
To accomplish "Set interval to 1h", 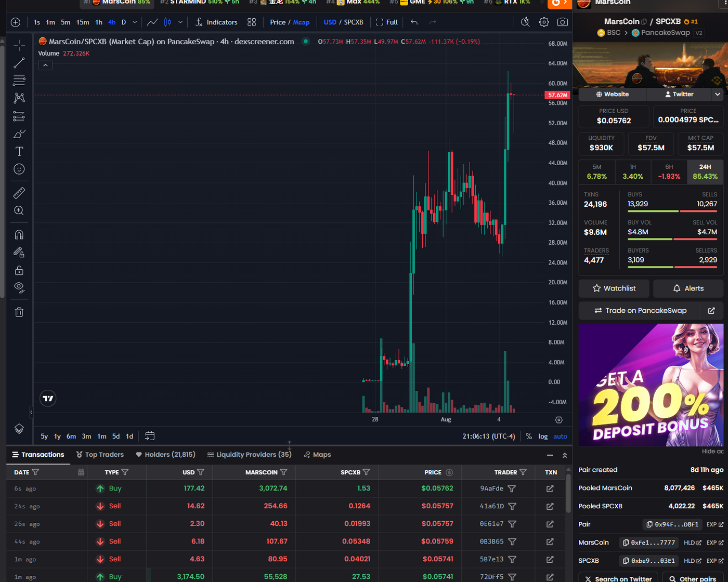I will pos(99,22).
